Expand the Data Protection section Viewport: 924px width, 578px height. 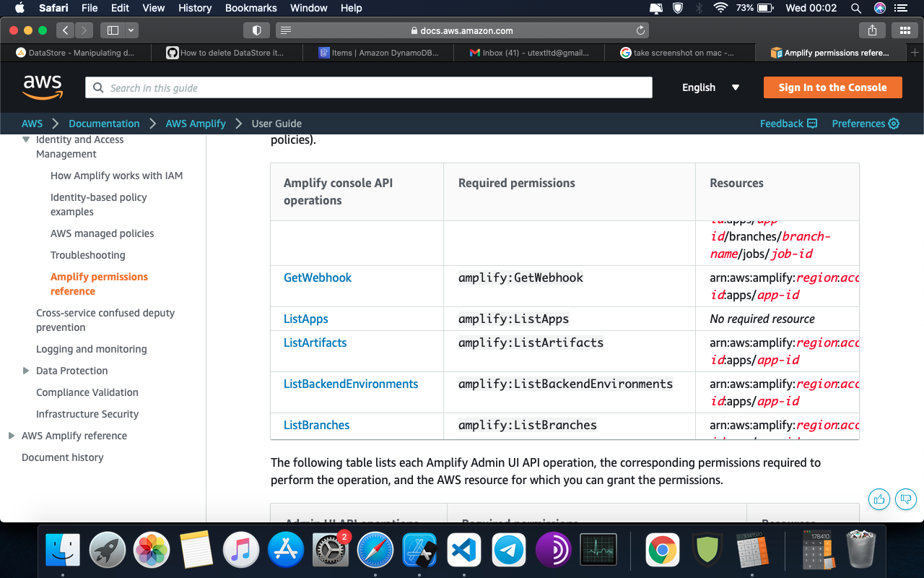coord(25,371)
